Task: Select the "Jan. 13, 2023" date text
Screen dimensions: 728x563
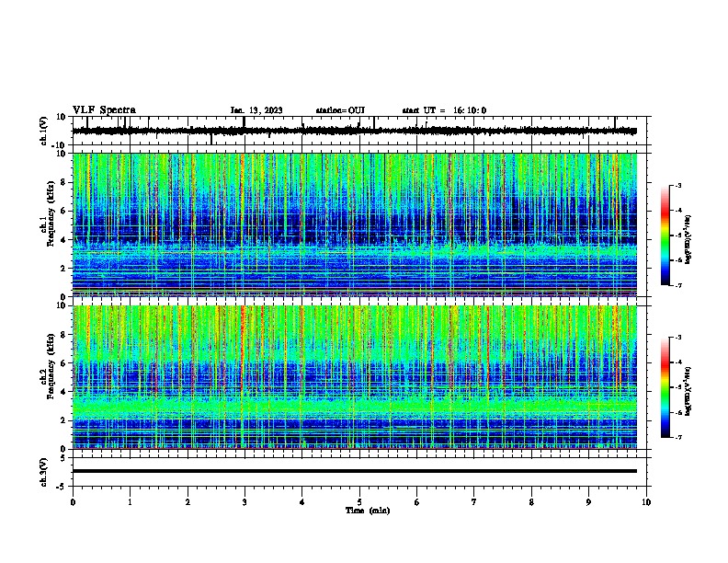Action: click(256, 110)
